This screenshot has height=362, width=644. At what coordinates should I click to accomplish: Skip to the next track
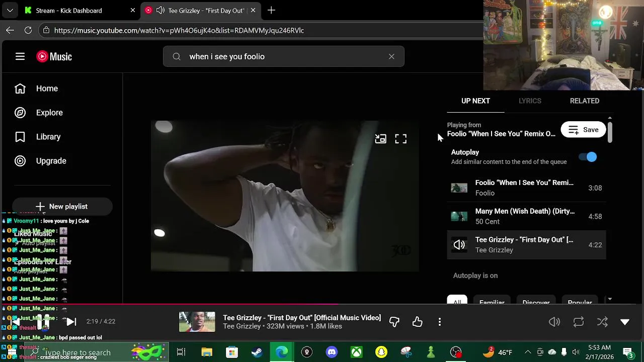(71, 322)
